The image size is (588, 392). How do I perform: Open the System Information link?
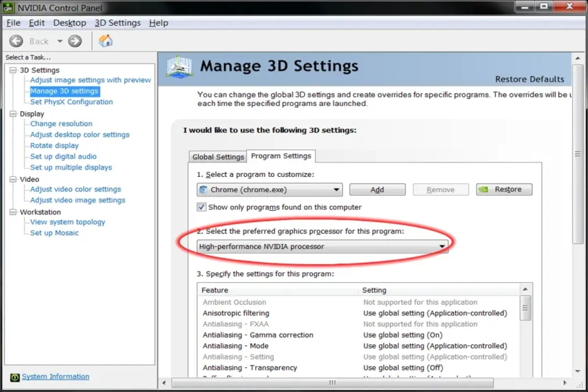coord(55,377)
